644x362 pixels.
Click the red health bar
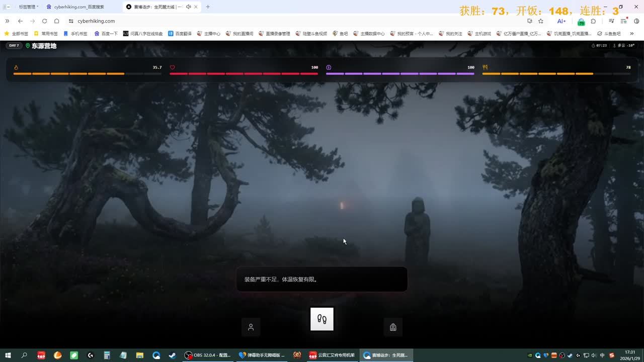tap(244, 74)
